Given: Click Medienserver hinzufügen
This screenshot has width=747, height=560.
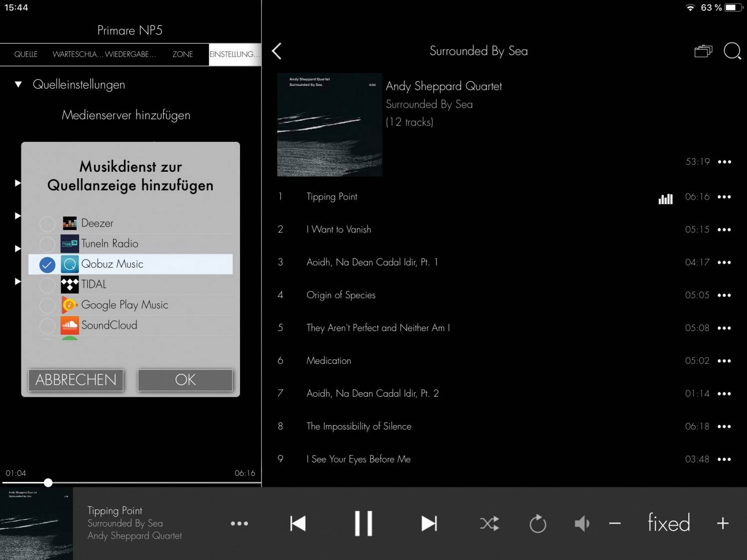Looking at the screenshot, I should coord(126,115).
